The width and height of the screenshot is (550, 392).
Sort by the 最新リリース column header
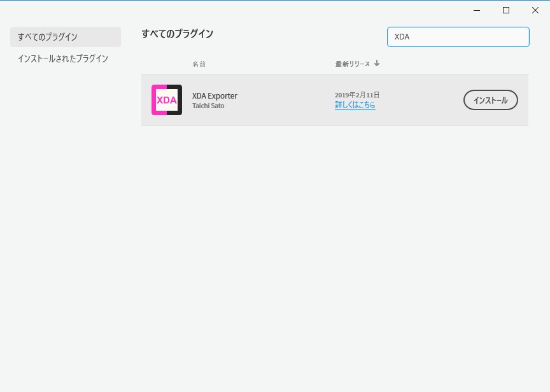coord(353,64)
